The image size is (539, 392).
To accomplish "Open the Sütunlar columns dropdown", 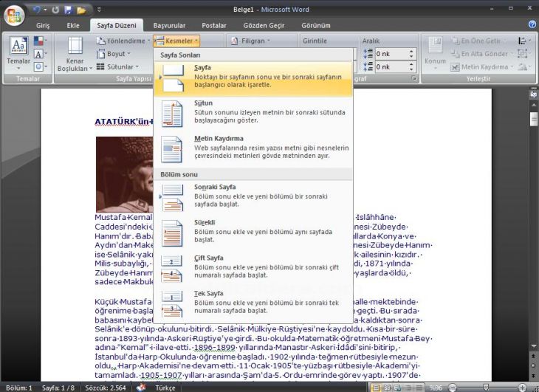I will pos(117,66).
